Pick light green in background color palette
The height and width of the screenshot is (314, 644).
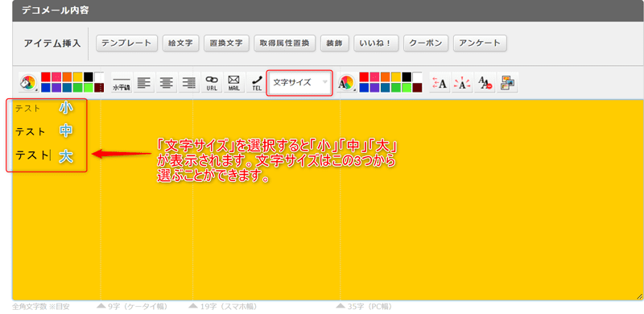tap(89, 88)
